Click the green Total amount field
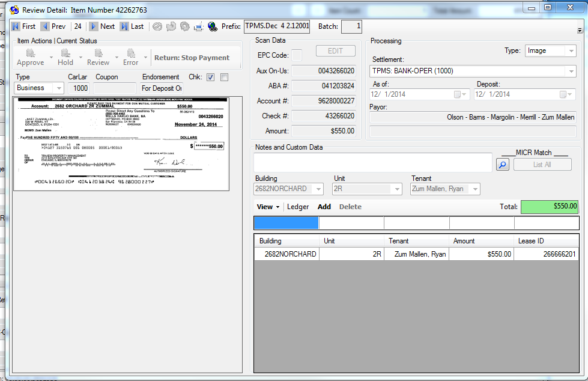The width and height of the screenshot is (588, 381). [x=549, y=207]
